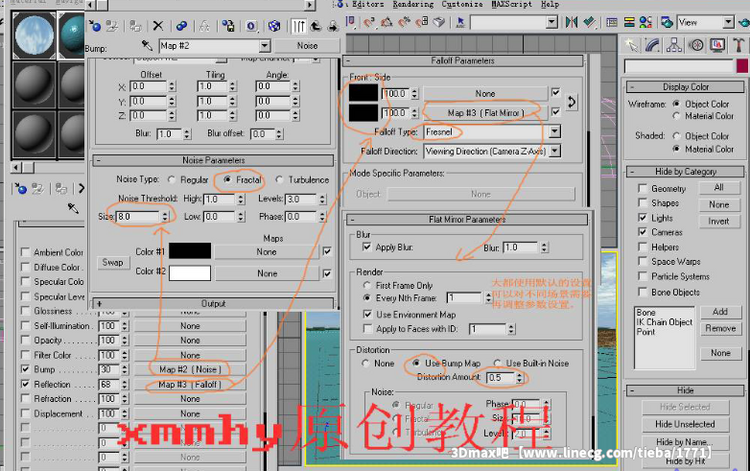Screen dimensions: 750x471
Task: Click the X reset map icon
Action: coord(158,25)
